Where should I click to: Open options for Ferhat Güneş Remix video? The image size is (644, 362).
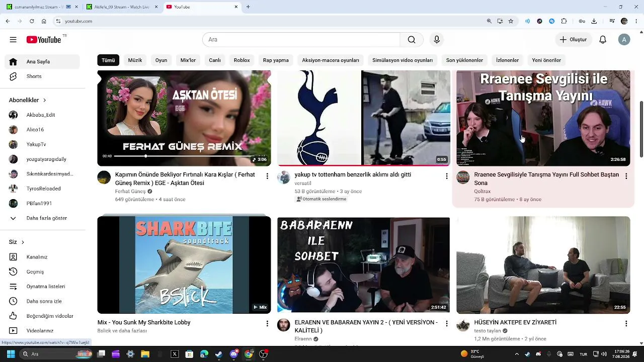(x=267, y=176)
